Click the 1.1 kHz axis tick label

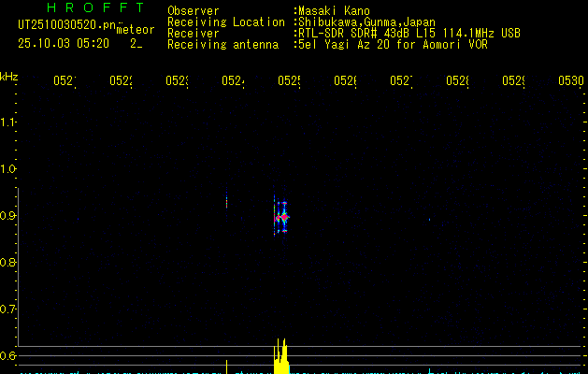(x=7, y=122)
